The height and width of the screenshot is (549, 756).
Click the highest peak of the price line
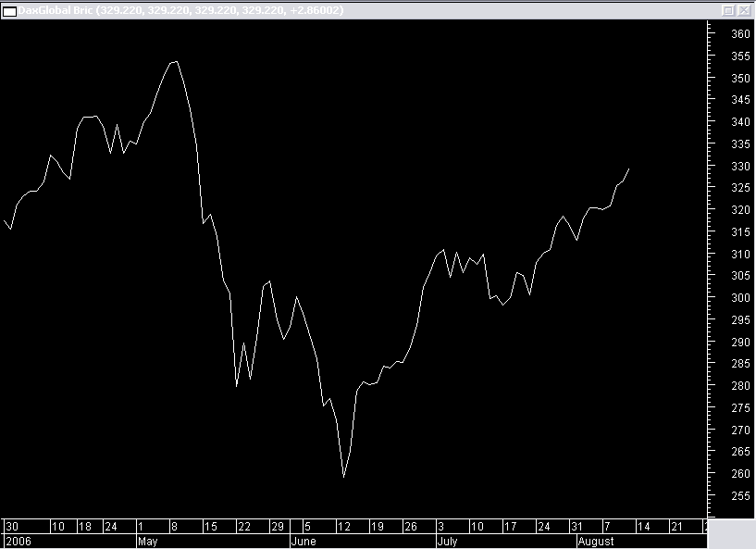pos(177,62)
